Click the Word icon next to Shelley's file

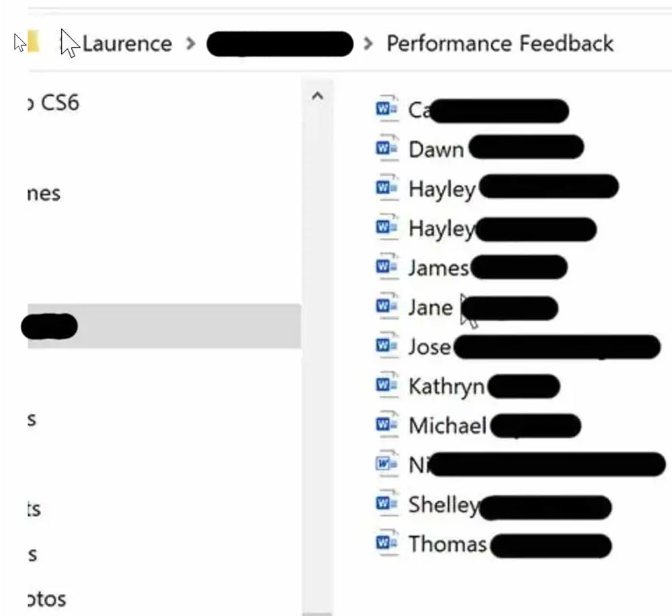point(386,503)
